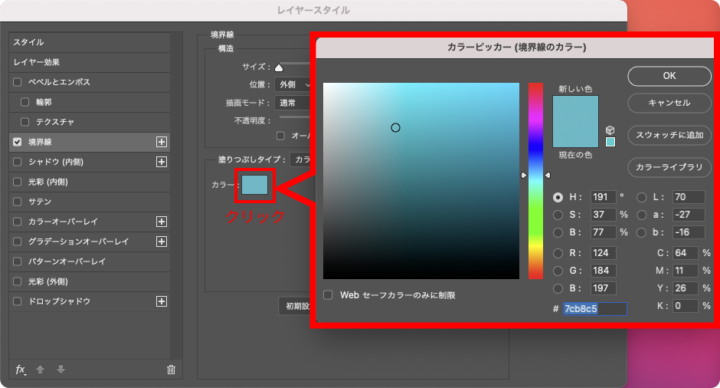720x388 pixels.
Task: Click the キャンセル button
Action: [x=669, y=103]
